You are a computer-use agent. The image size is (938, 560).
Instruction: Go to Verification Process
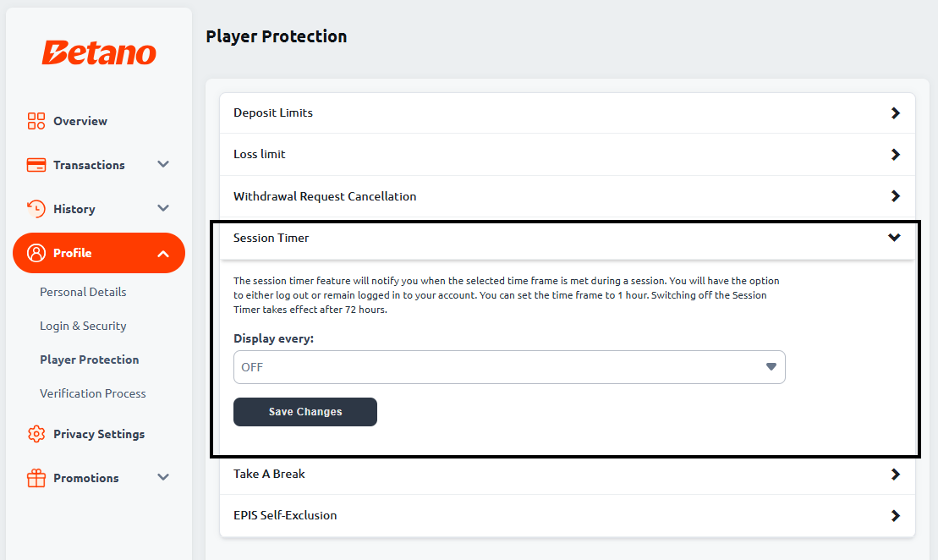click(x=93, y=393)
